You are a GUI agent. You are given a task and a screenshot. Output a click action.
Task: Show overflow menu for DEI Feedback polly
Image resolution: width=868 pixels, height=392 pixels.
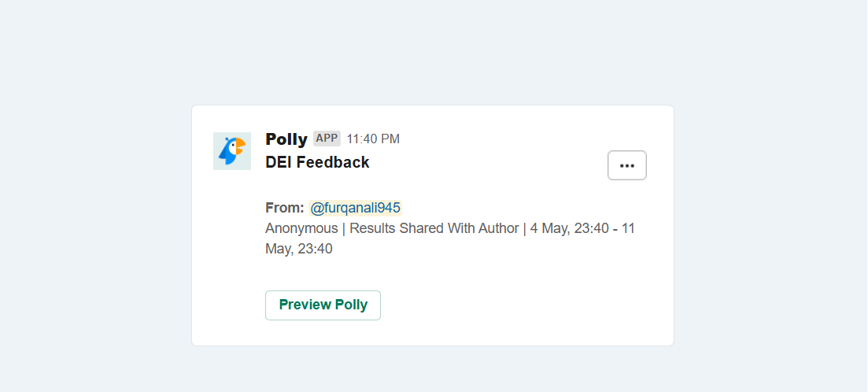tap(627, 165)
